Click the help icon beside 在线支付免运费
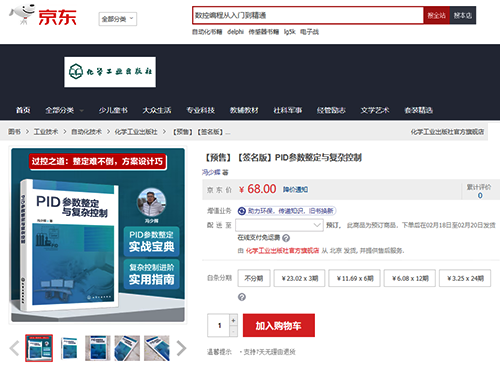Image resolution: width=500 pixels, height=367 pixels. coord(286,238)
